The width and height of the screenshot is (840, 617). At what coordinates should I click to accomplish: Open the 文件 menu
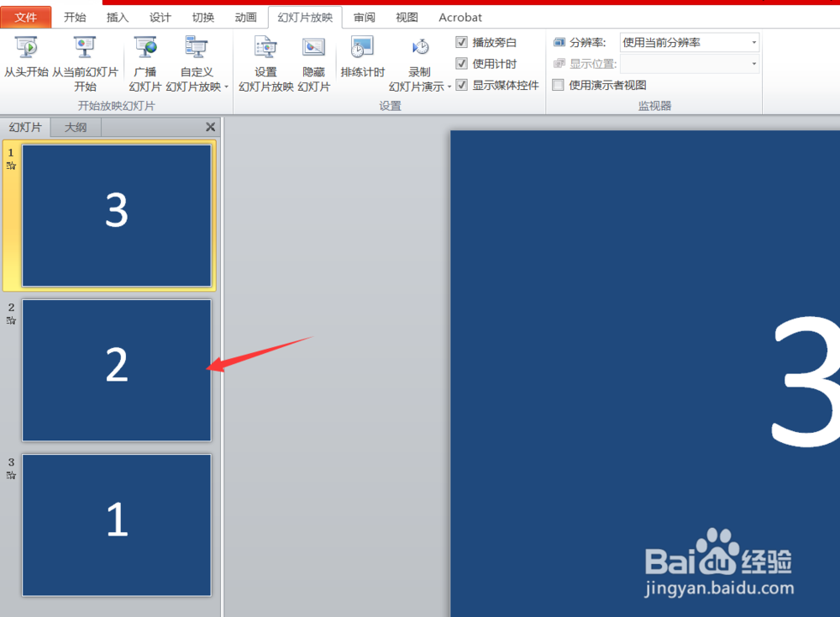pyautogui.click(x=26, y=17)
